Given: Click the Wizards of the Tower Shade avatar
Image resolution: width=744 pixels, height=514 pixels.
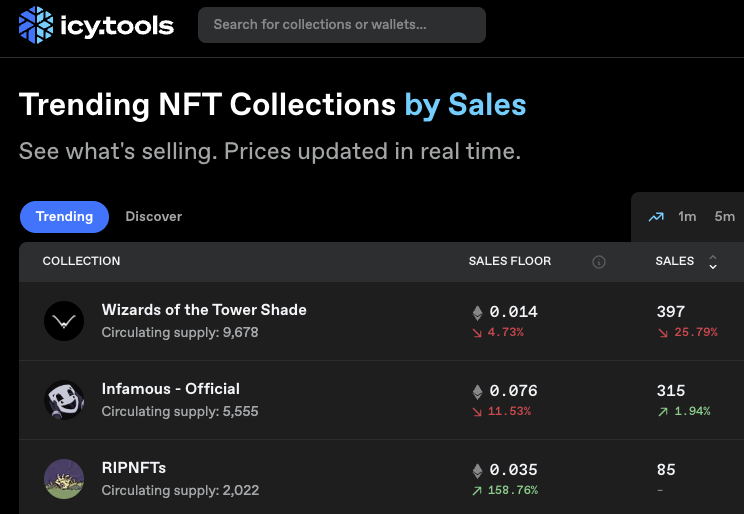Looking at the screenshot, I should coord(64,321).
